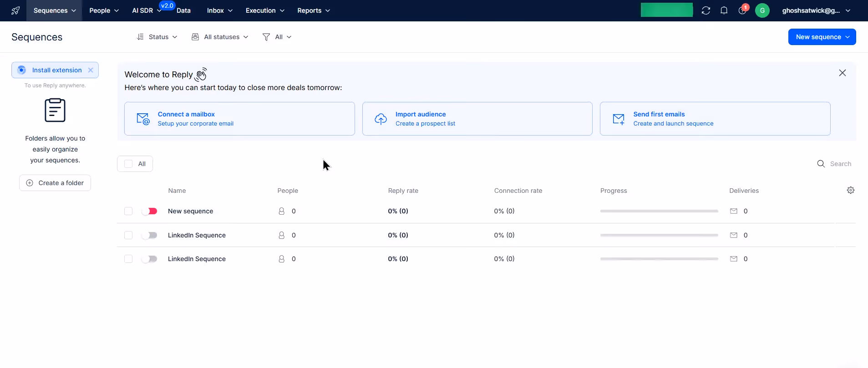Click the rocket logo icon
This screenshot has height=368, width=868.
pos(15,10)
